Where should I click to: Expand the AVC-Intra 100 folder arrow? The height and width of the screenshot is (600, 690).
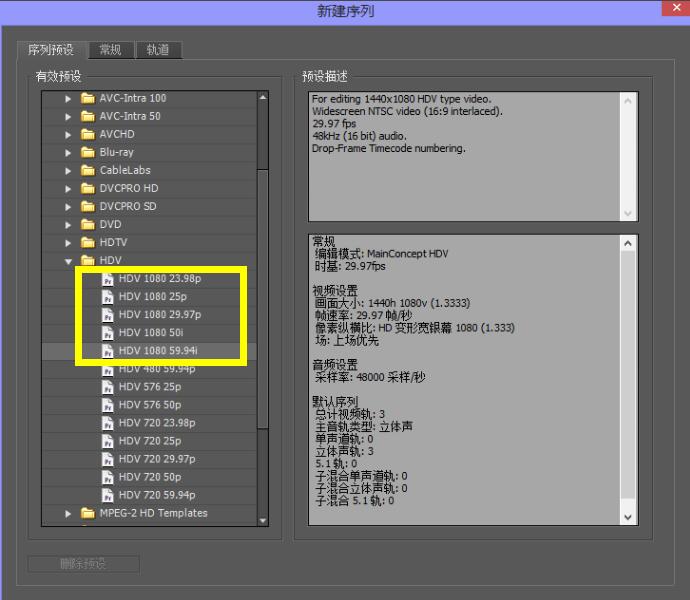pyautogui.click(x=68, y=99)
